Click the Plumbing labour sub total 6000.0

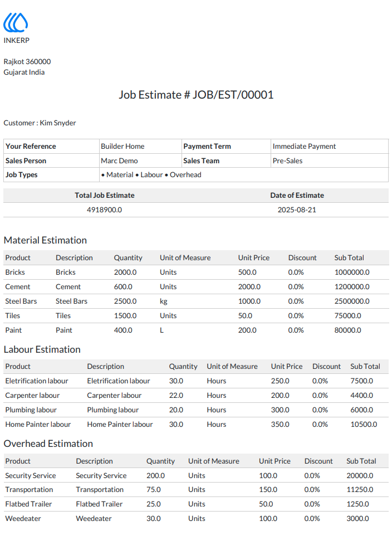point(361,410)
